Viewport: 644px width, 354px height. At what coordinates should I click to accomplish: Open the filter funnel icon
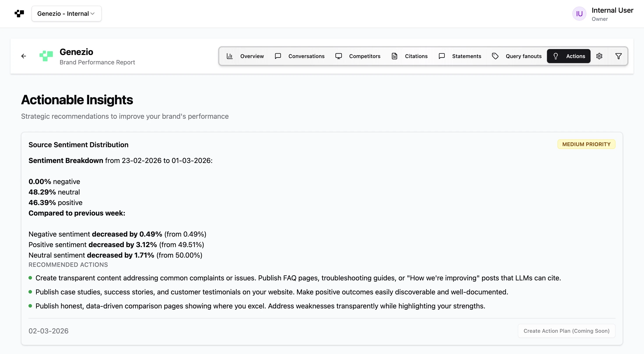tap(619, 56)
